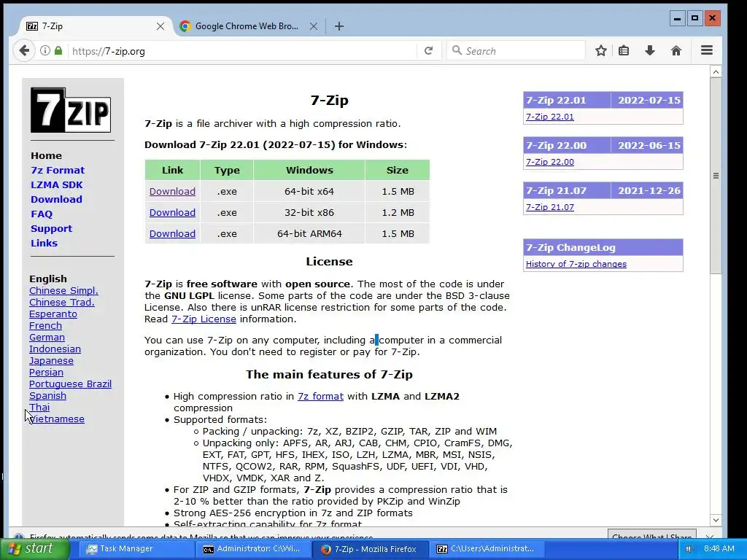This screenshot has height=560, width=747.
Task: Open the downloads arrow icon
Action: click(x=650, y=50)
